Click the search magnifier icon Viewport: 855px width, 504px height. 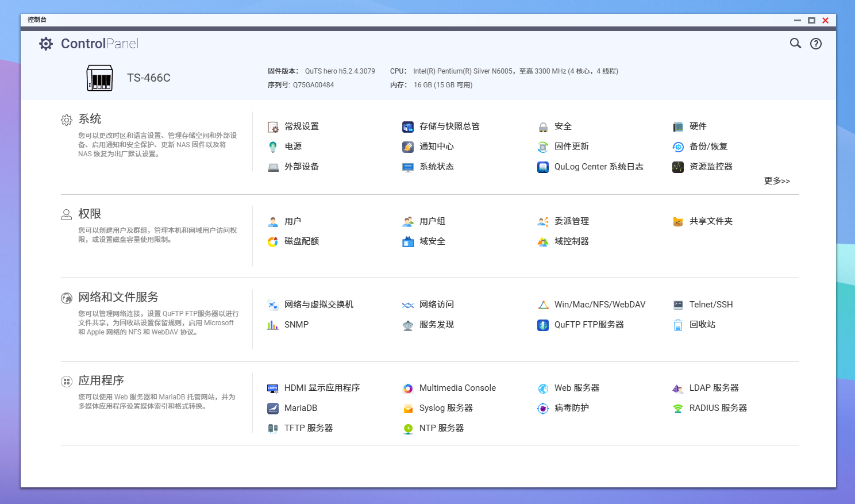click(x=795, y=43)
